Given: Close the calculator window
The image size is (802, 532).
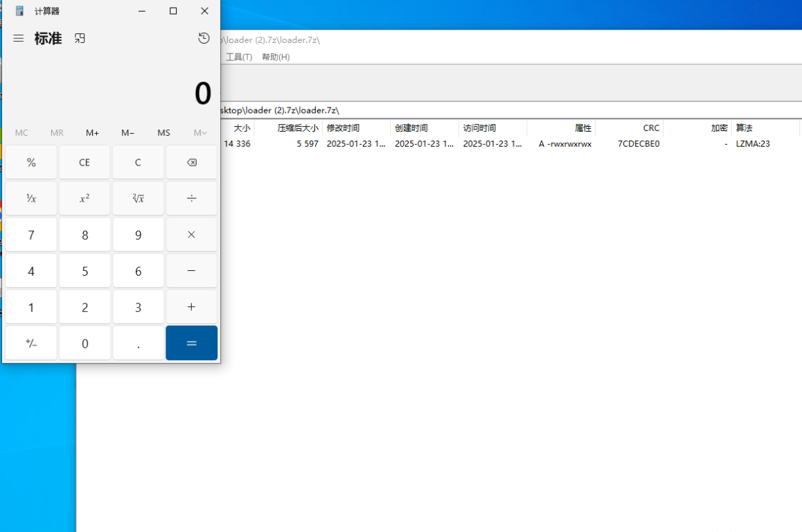Looking at the screenshot, I should (x=204, y=11).
